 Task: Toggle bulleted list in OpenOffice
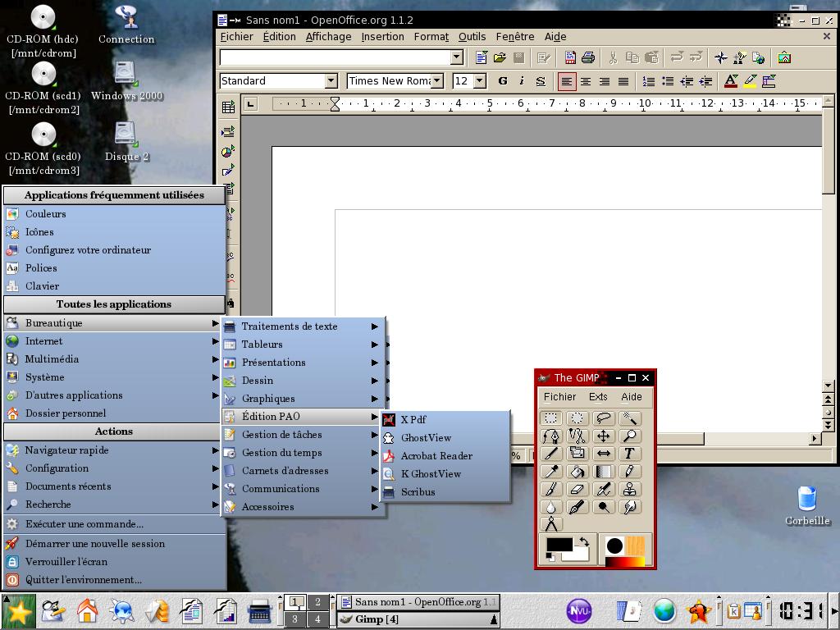(668, 81)
